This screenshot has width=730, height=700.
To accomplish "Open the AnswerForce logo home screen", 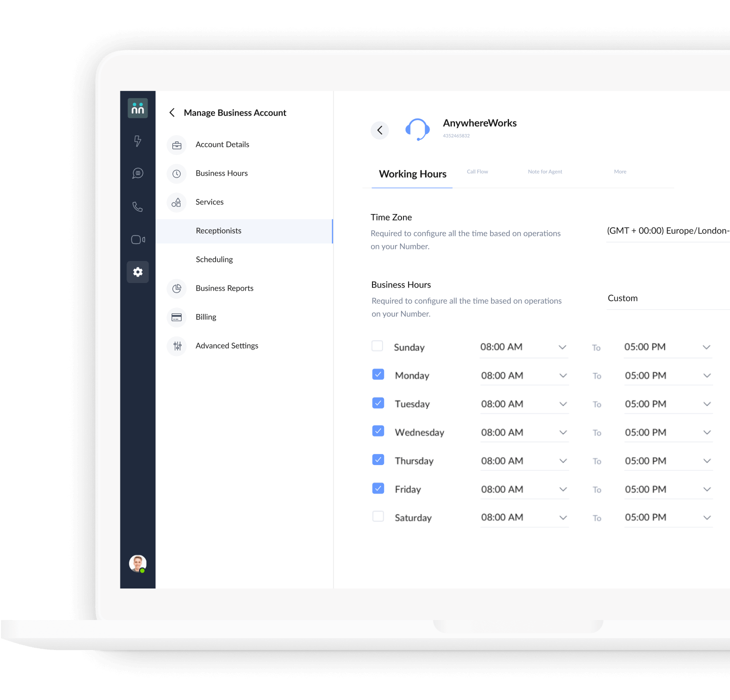I will click(x=137, y=108).
